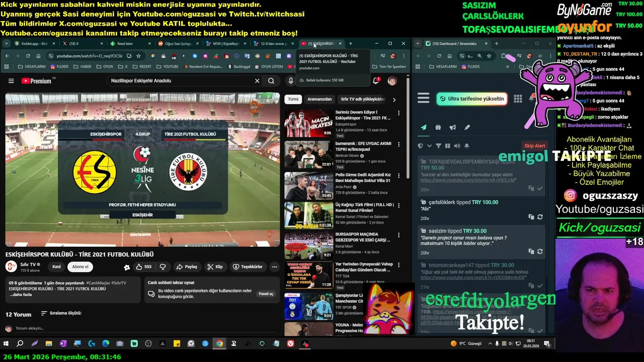644x362 pixels.
Task: Open options for Serimiz Devam Ediyor video
Action: click(x=398, y=113)
